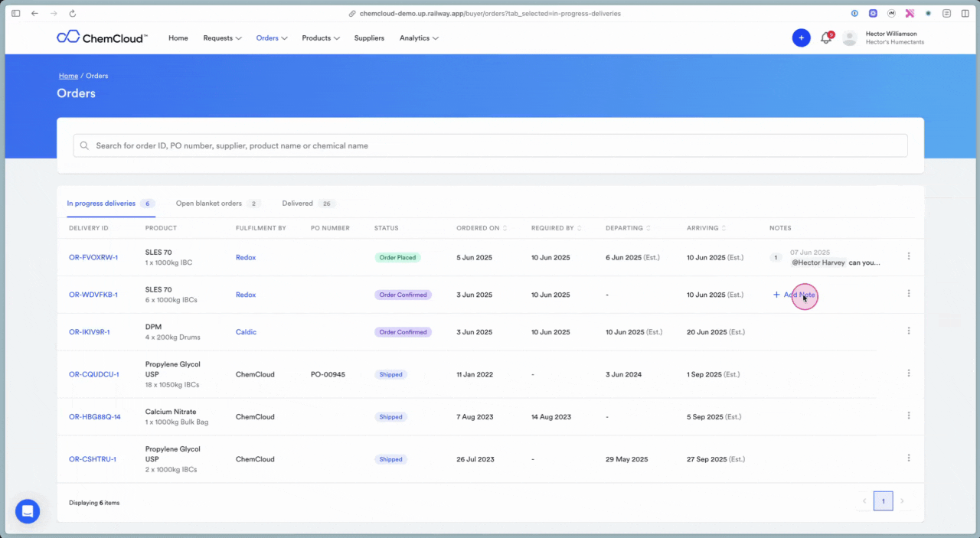Click the Order Placed status badge
This screenshot has width=980, height=538.
point(397,257)
